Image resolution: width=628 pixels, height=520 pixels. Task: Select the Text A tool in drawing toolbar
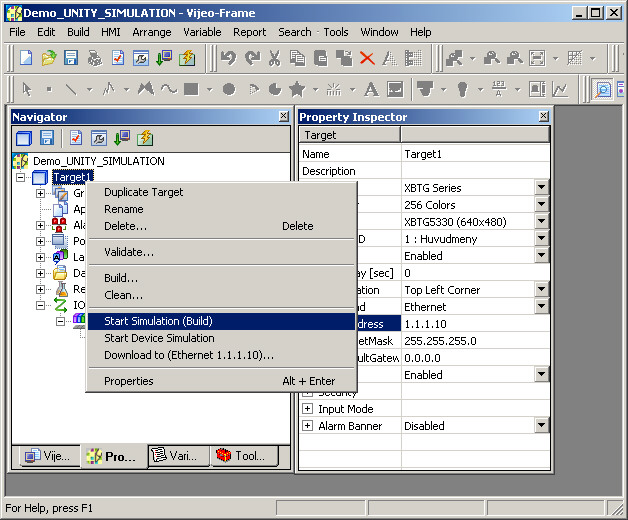[371, 89]
